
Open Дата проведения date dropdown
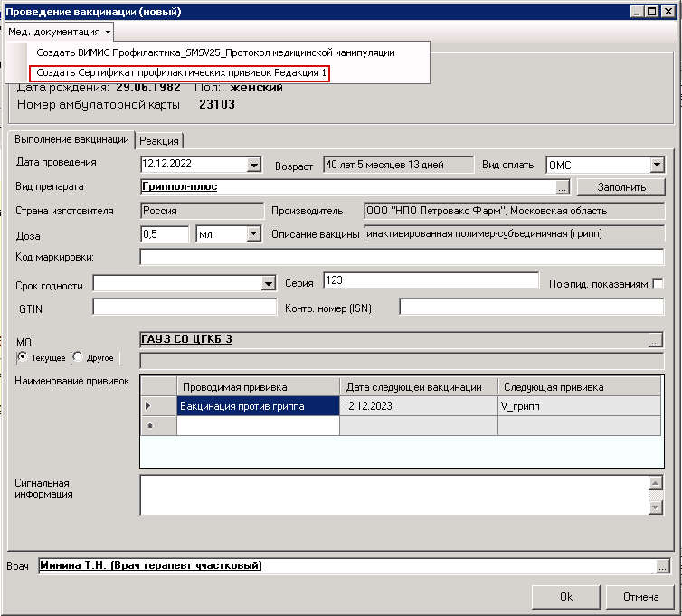[x=253, y=166]
